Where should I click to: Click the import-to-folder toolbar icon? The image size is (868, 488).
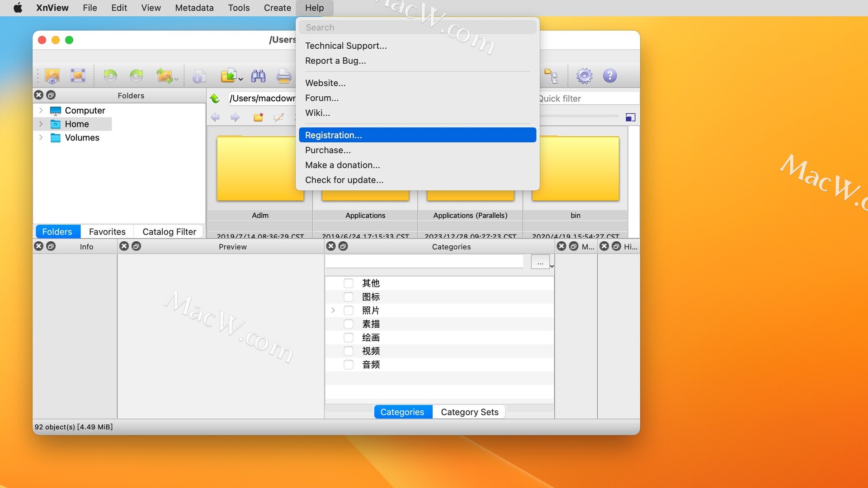[x=229, y=75]
